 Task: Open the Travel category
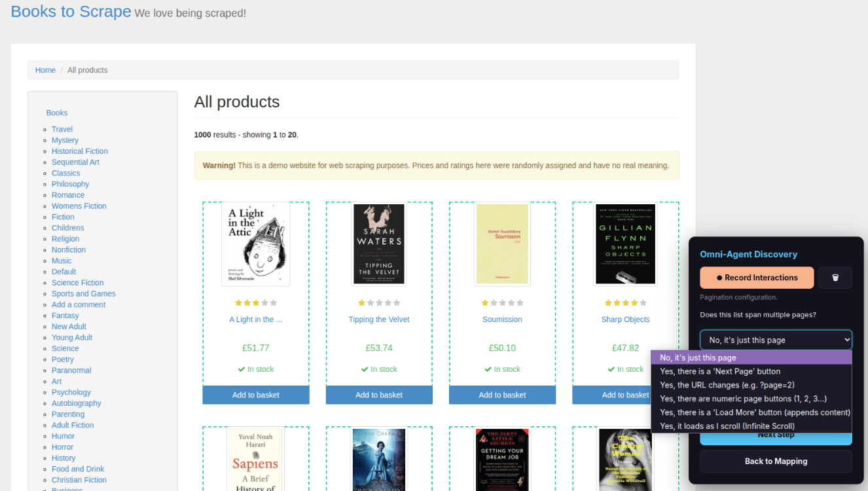pyautogui.click(x=62, y=129)
